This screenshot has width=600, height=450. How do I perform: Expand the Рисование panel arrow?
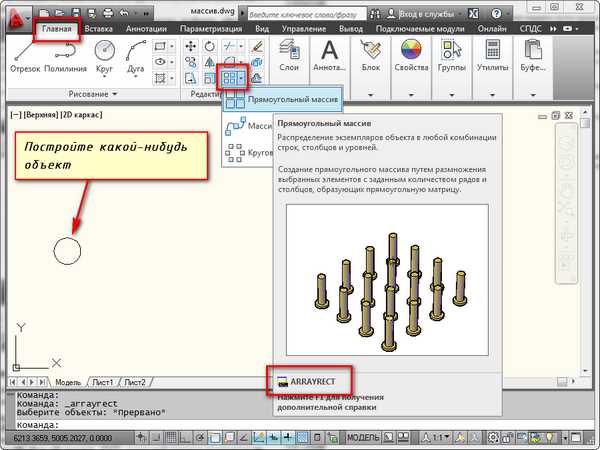coord(113,93)
